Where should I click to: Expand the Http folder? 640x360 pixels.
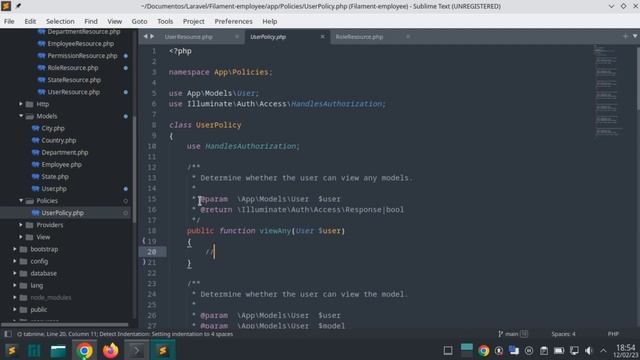21,104
